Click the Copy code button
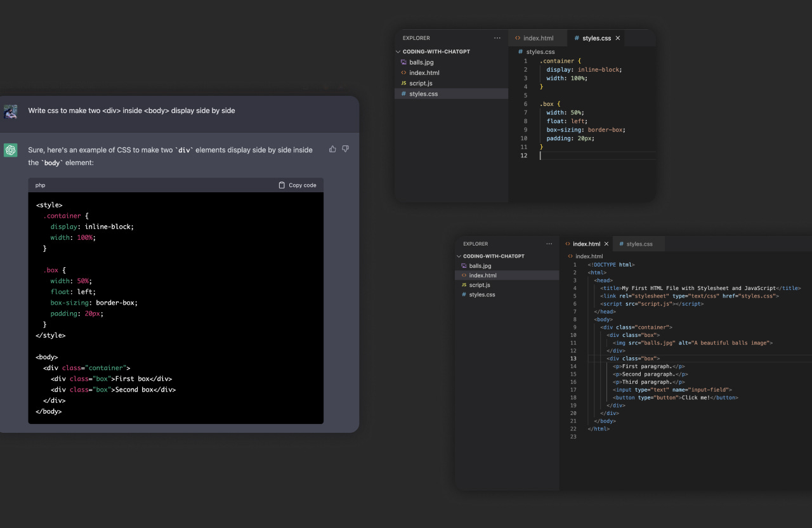Screen dimensions: 812x528 click(297, 185)
